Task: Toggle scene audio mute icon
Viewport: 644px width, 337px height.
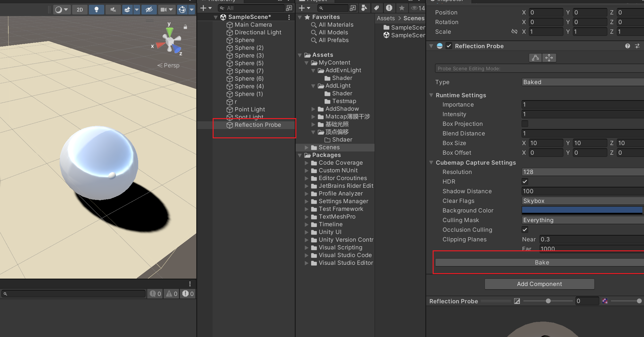Action: click(113, 10)
